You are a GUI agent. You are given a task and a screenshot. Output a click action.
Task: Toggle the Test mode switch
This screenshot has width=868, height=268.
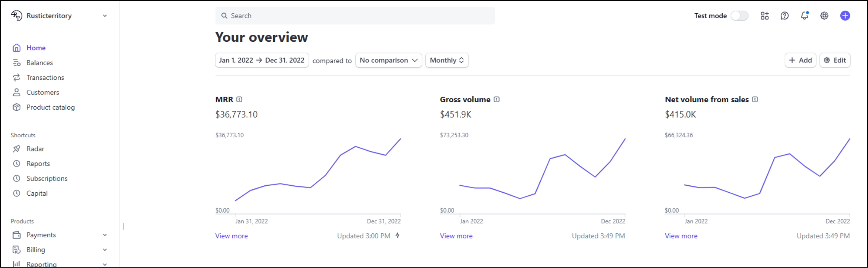point(739,16)
